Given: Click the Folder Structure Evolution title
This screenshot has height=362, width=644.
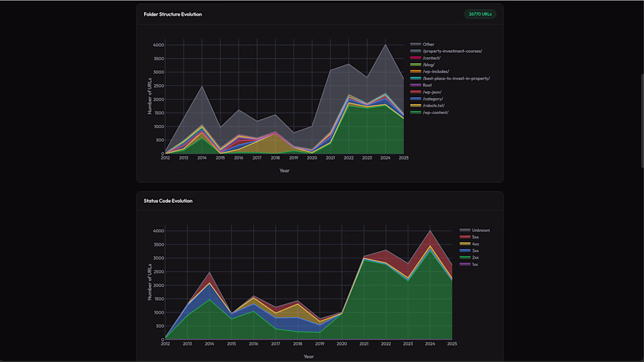Looking at the screenshot, I should 173,15.
